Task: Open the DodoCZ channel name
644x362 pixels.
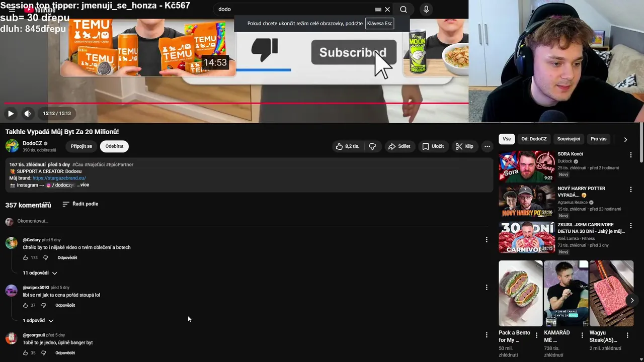Action: point(32,143)
